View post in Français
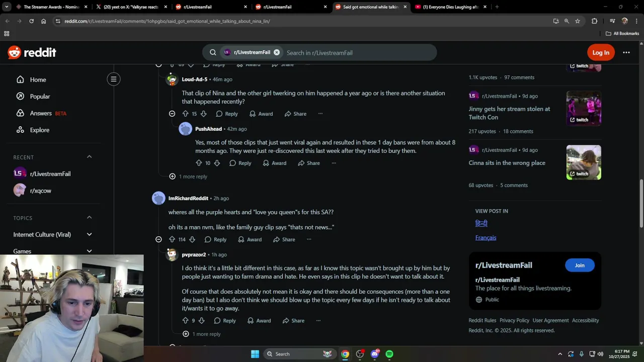644x362 pixels. pos(486,238)
